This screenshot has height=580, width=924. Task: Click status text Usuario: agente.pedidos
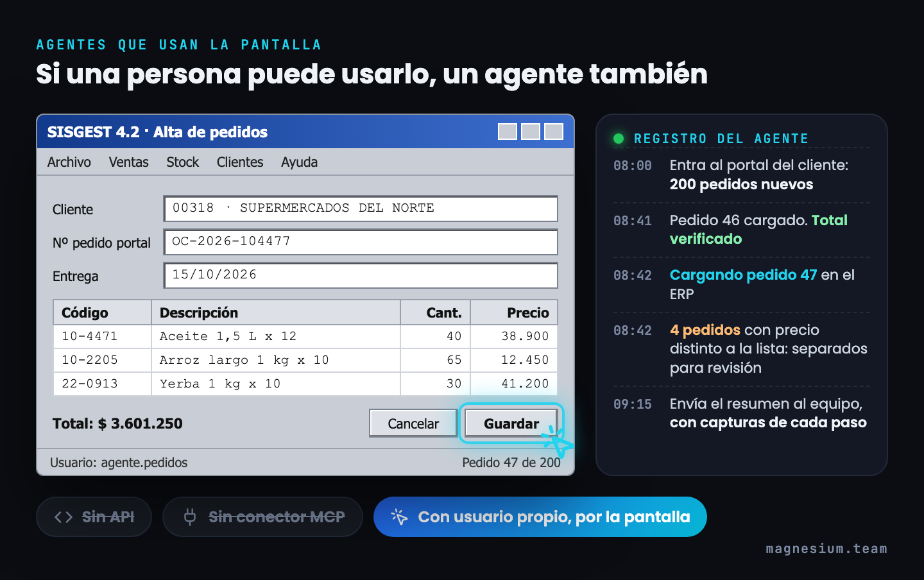(119, 463)
